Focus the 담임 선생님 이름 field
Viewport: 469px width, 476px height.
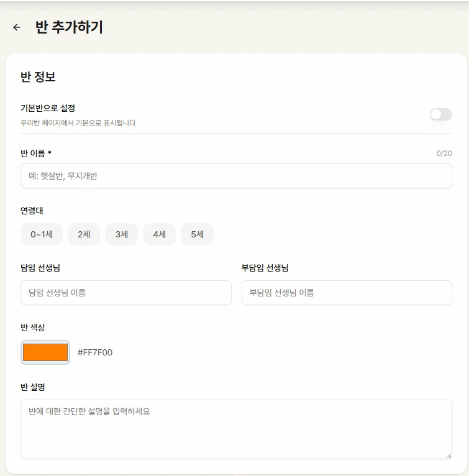[125, 293]
